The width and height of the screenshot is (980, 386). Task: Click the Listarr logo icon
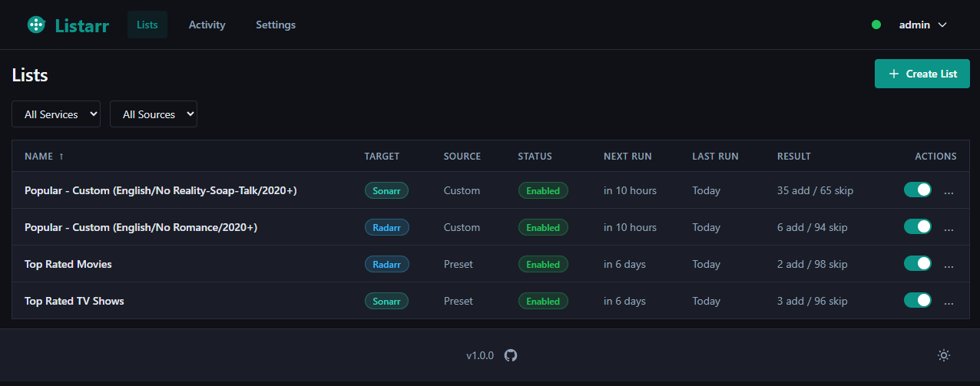(x=36, y=25)
